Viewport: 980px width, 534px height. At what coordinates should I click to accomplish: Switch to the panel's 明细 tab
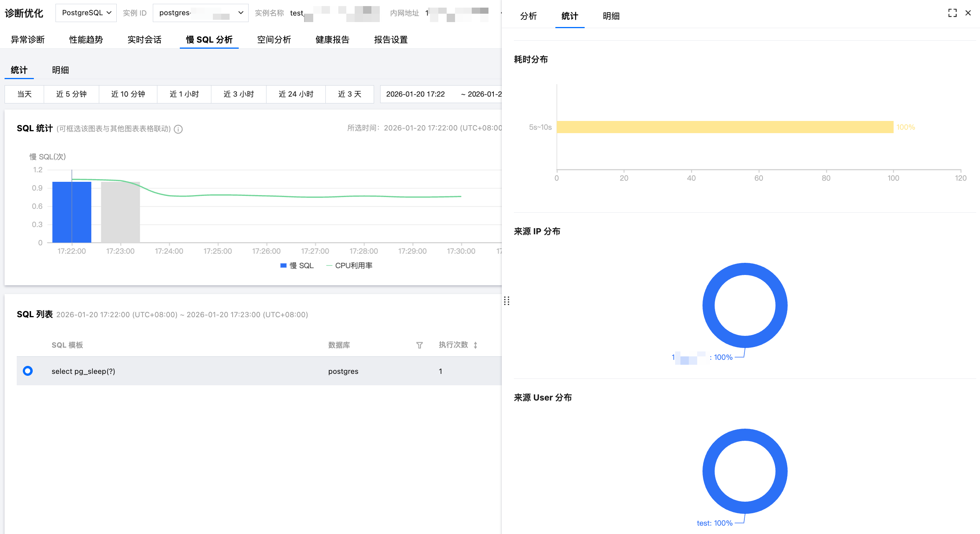pos(611,16)
